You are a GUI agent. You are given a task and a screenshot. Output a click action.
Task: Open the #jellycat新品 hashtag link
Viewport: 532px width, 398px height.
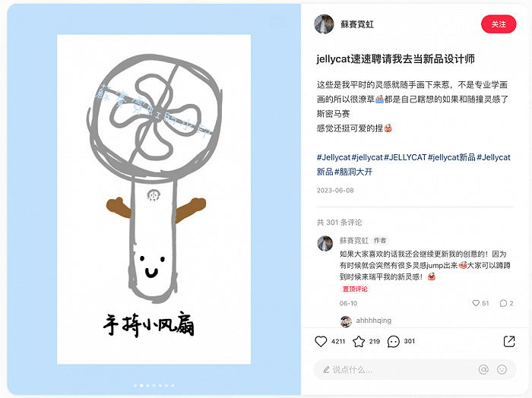pyautogui.click(x=451, y=157)
